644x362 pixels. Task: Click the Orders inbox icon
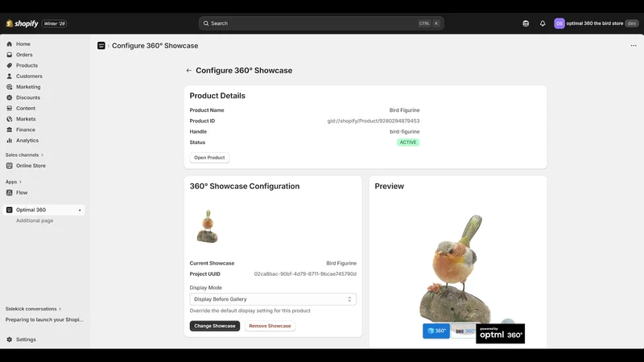[10, 55]
